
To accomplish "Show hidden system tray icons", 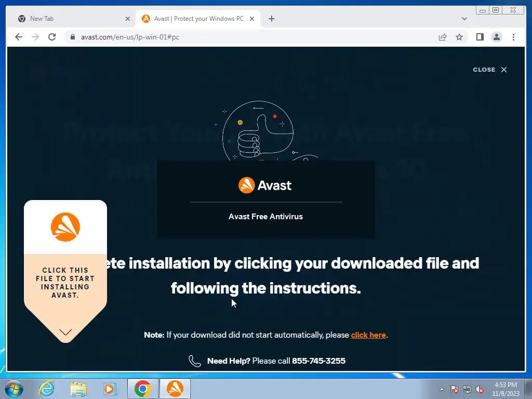I will click(x=442, y=389).
